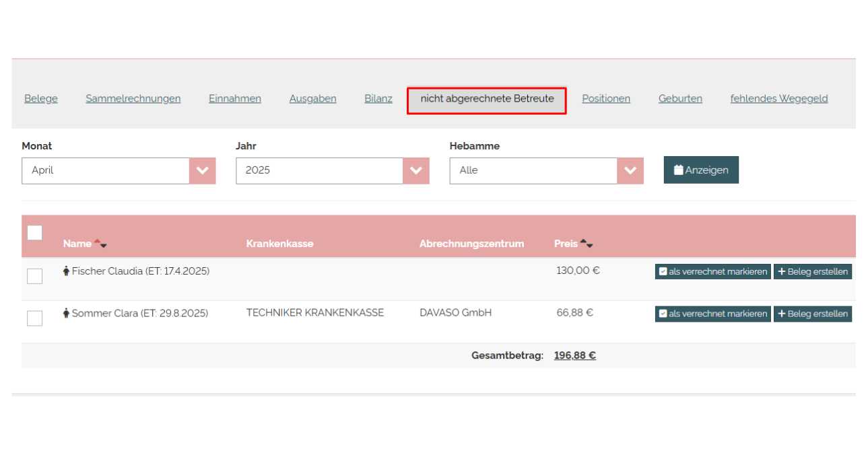Create Beleg for Fischer Claudia

tap(812, 272)
